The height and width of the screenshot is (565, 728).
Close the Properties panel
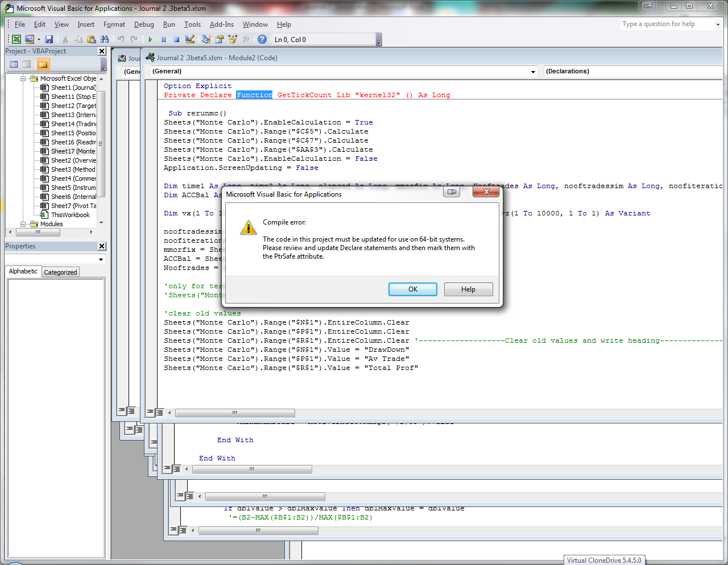102,246
